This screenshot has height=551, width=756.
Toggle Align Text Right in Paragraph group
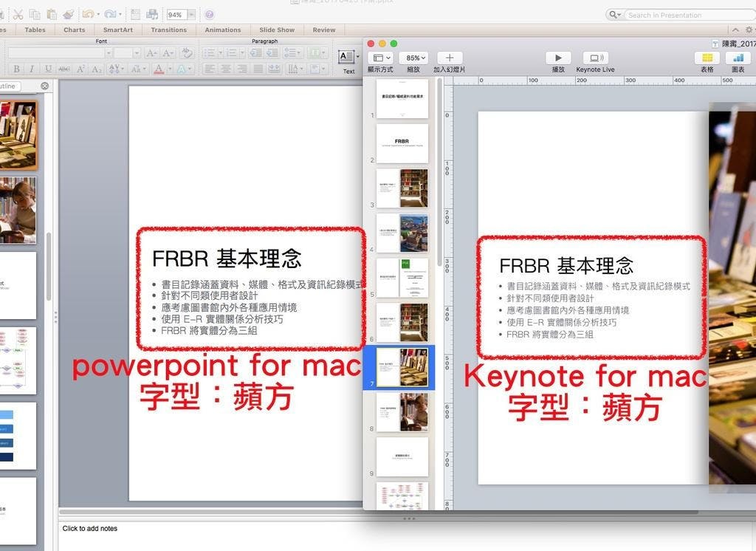tap(242, 69)
